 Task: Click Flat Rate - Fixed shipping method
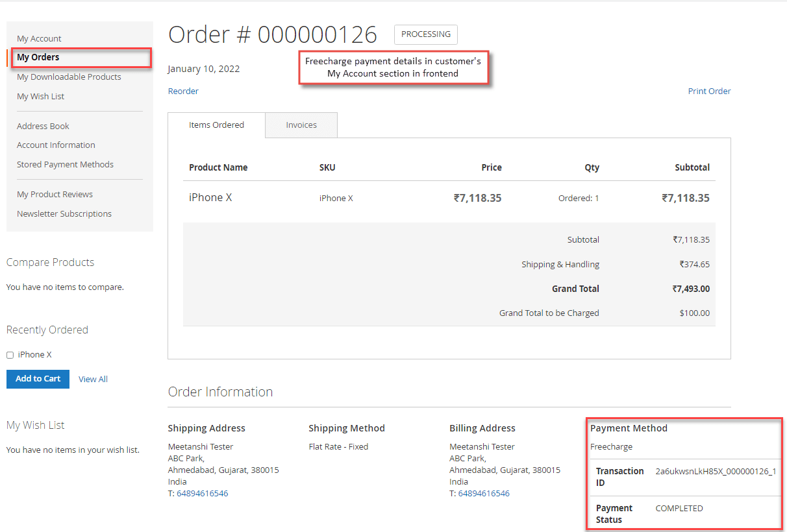(x=338, y=446)
